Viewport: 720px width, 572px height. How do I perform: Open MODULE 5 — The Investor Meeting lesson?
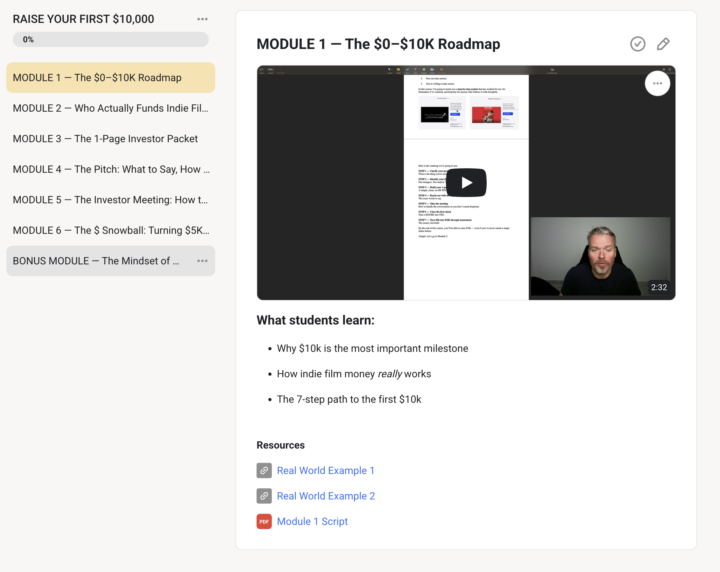(110, 200)
